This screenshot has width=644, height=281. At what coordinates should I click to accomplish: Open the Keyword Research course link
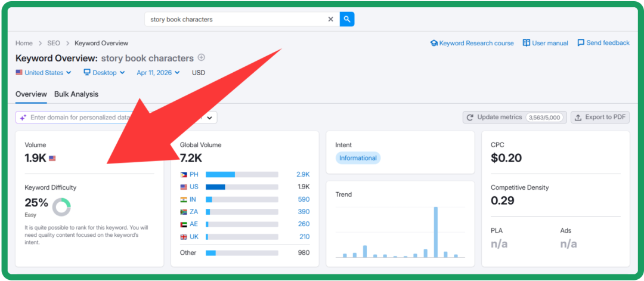click(472, 43)
